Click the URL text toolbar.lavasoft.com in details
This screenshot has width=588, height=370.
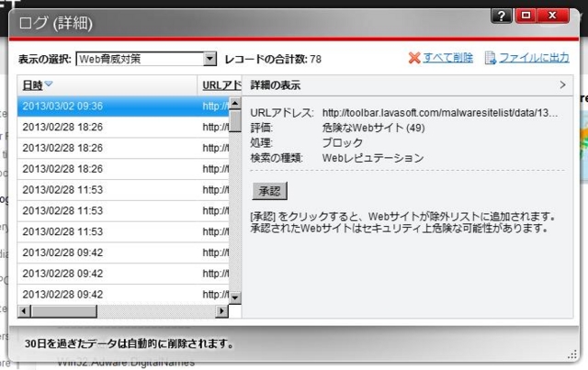(x=440, y=113)
